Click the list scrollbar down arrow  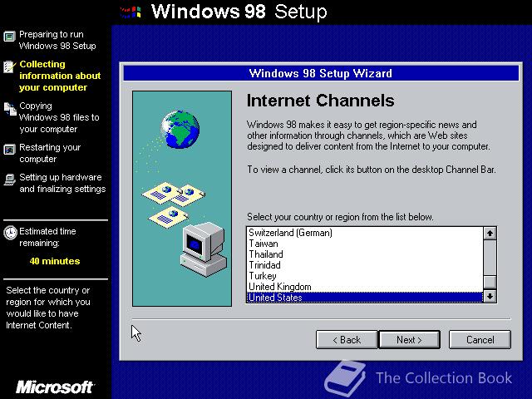click(490, 296)
